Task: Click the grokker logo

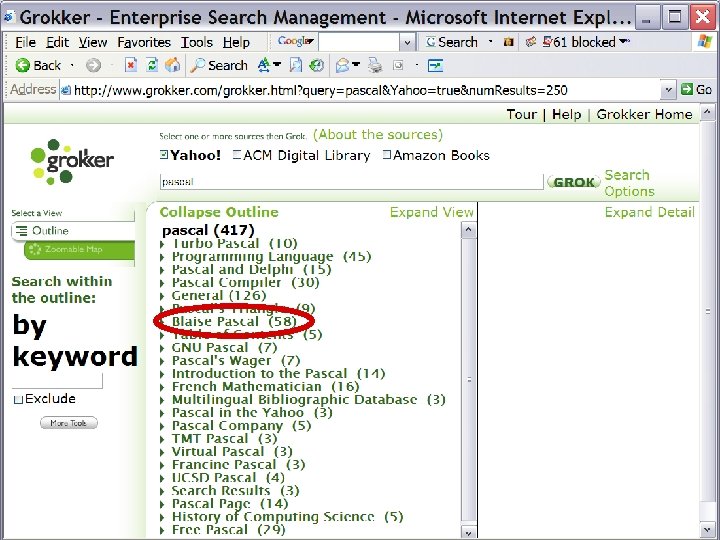Action: click(x=72, y=161)
